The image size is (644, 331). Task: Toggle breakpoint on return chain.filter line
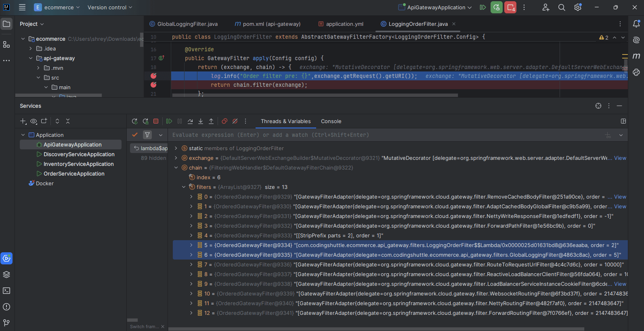point(153,85)
